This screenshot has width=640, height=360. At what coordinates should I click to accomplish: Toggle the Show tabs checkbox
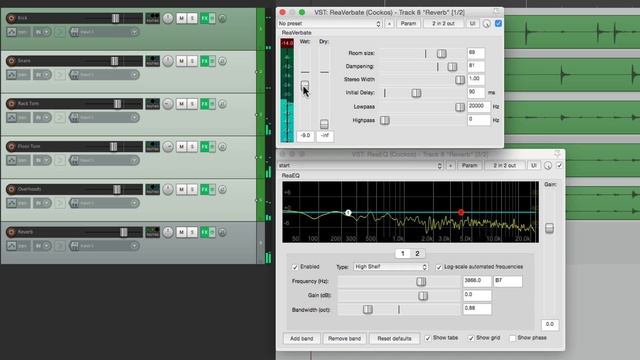[x=428, y=338]
